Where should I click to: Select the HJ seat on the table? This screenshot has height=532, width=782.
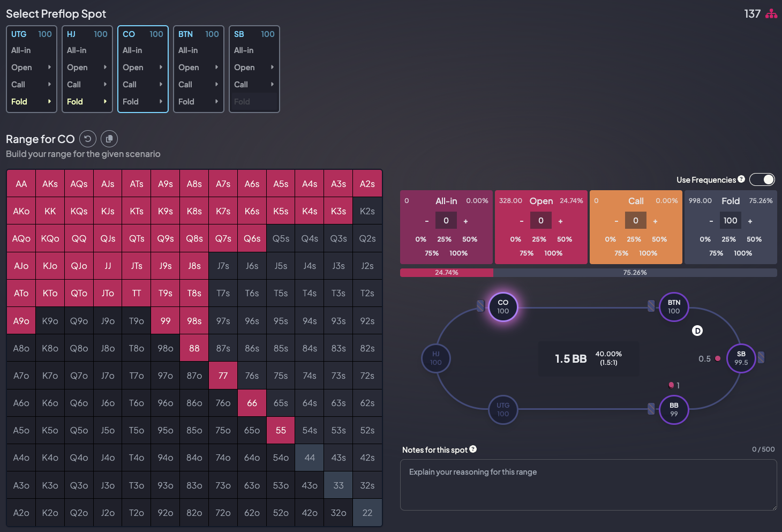(x=436, y=358)
